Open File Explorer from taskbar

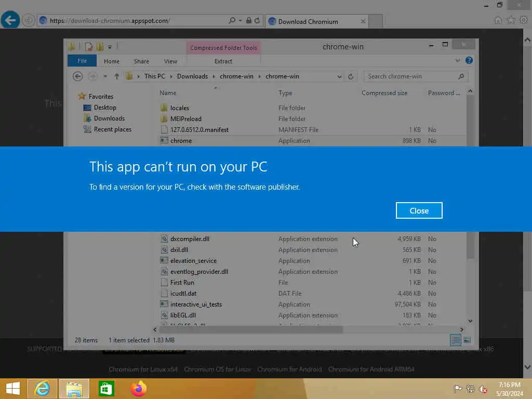[x=74, y=389]
